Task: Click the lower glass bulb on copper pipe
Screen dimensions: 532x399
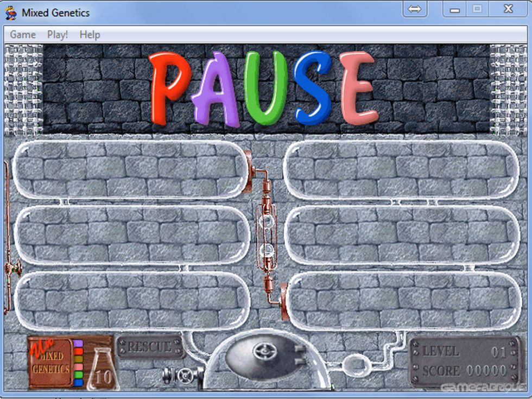Action: pyautogui.click(x=267, y=251)
